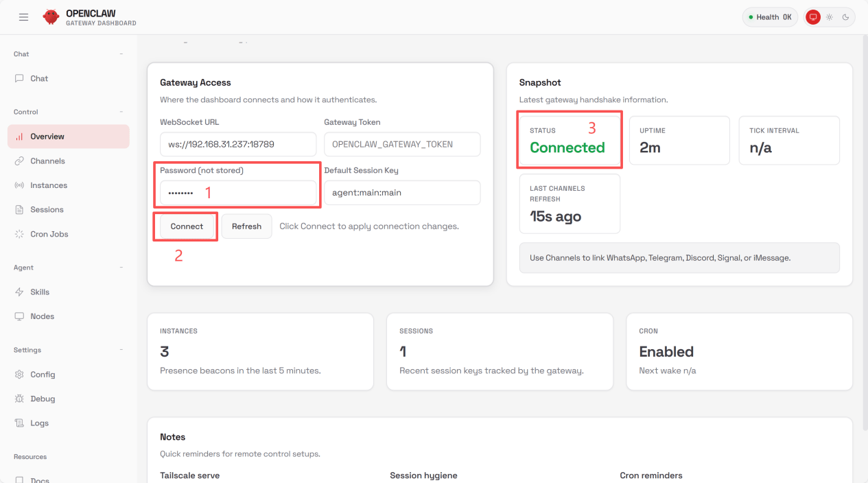This screenshot has width=868, height=483.
Task: Click the Skills lightning bolt icon
Action: [x=19, y=292]
